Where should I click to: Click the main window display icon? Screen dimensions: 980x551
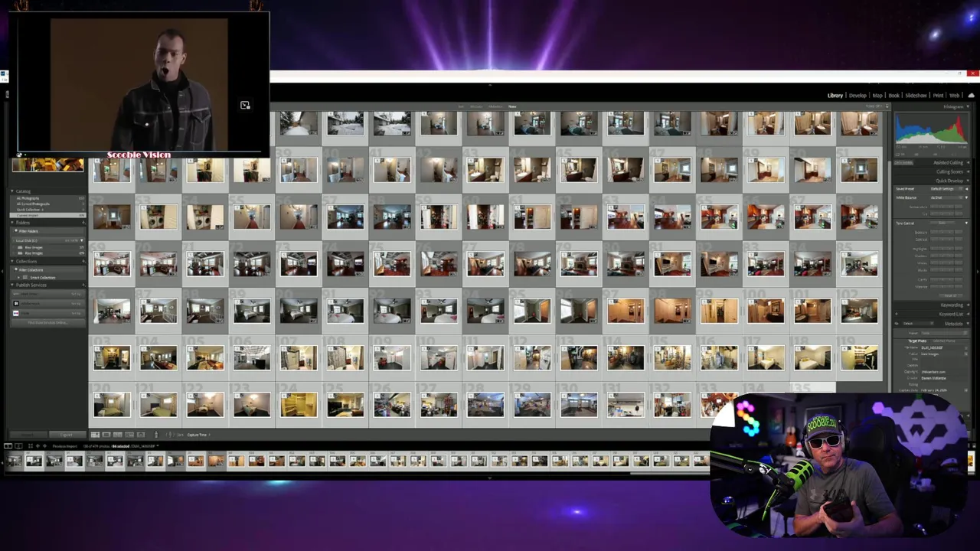click(x=8, y=446)
